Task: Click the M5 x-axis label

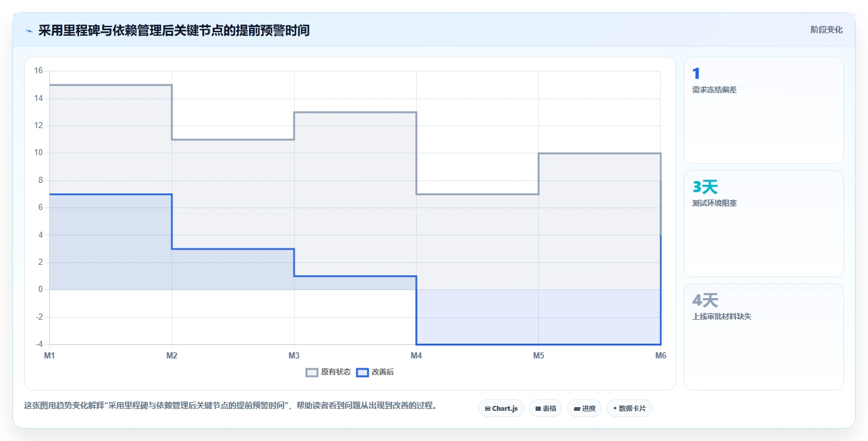Action: [x=539, y=355]
